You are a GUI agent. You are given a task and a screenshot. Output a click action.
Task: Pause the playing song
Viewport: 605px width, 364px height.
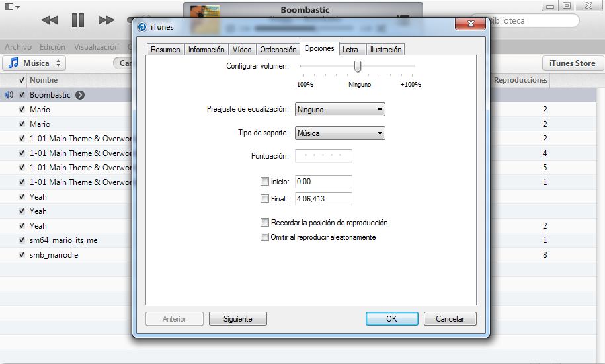click(x=78, y=20)
